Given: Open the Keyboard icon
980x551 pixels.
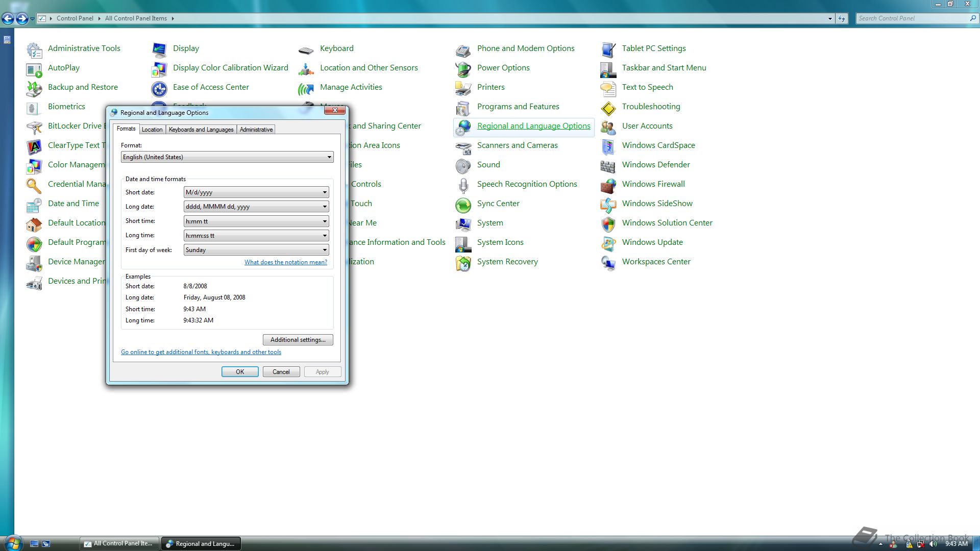Looking at the screenshot, I should [306, 50].
